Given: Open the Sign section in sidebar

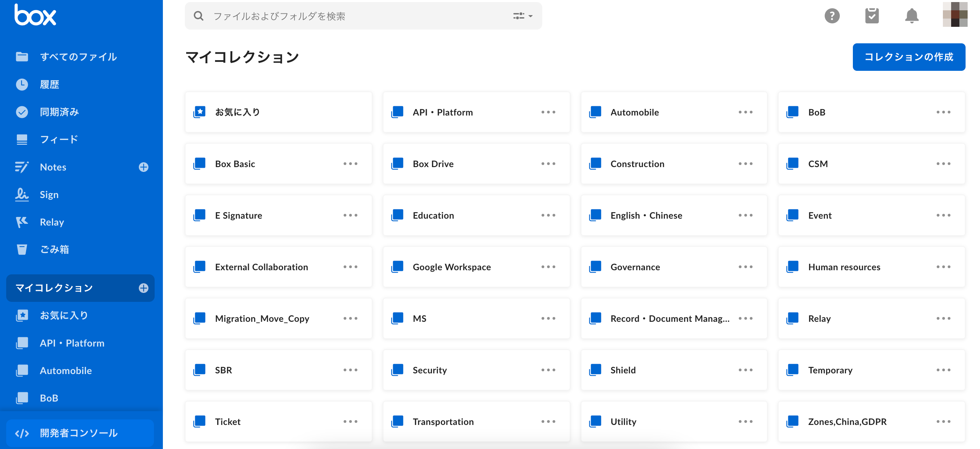Looking at the screenshot, I should [49, 195].
